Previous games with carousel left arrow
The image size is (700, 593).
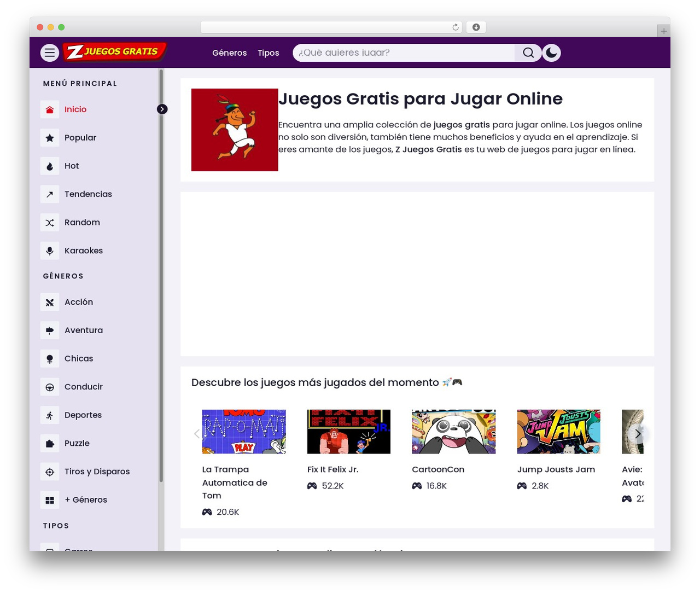pos(197,434)
